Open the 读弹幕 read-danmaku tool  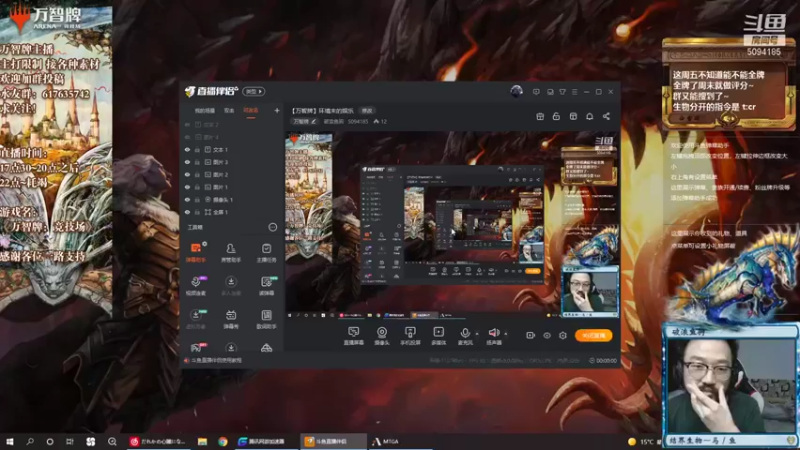point(266,286)
